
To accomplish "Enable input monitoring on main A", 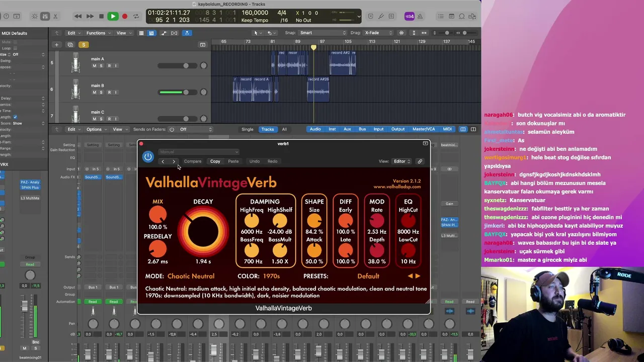I will point(115,66).
